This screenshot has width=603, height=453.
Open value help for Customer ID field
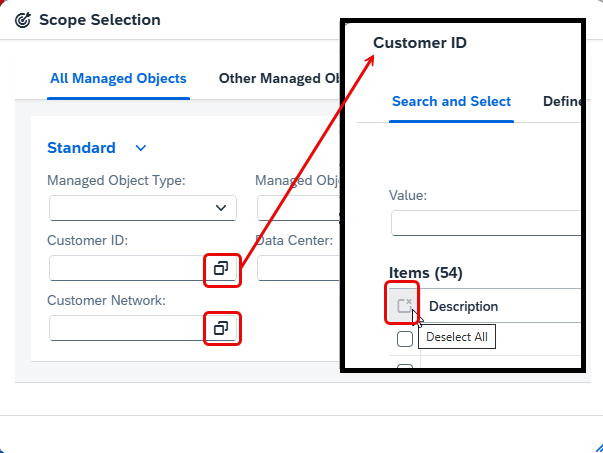click(221, 268)
